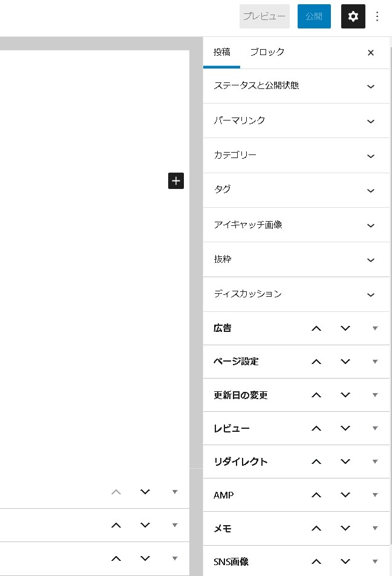
Task: Switch to the ブロック tab
Action: tap(267, 52)
